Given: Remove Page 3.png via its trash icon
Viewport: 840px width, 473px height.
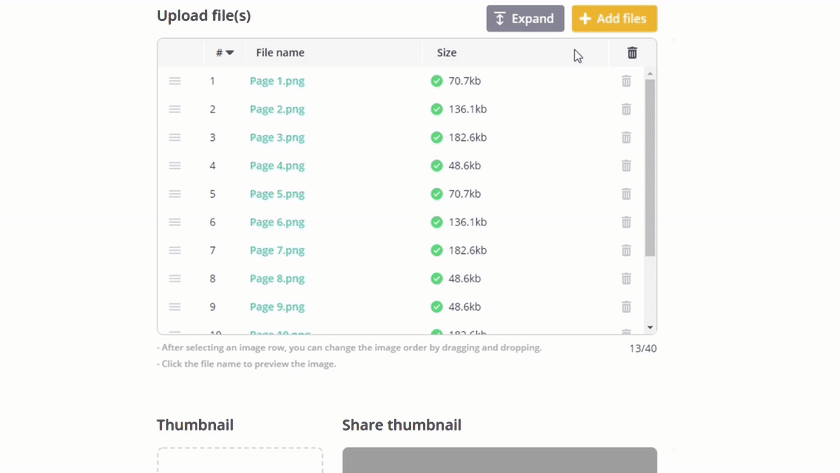Looking at the screenshot, I should tap(626, 137).
